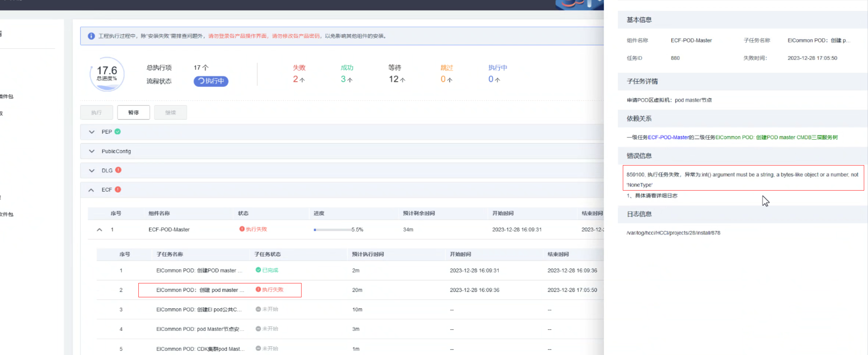Click the 跳过 0个 counter

(447, 73)
